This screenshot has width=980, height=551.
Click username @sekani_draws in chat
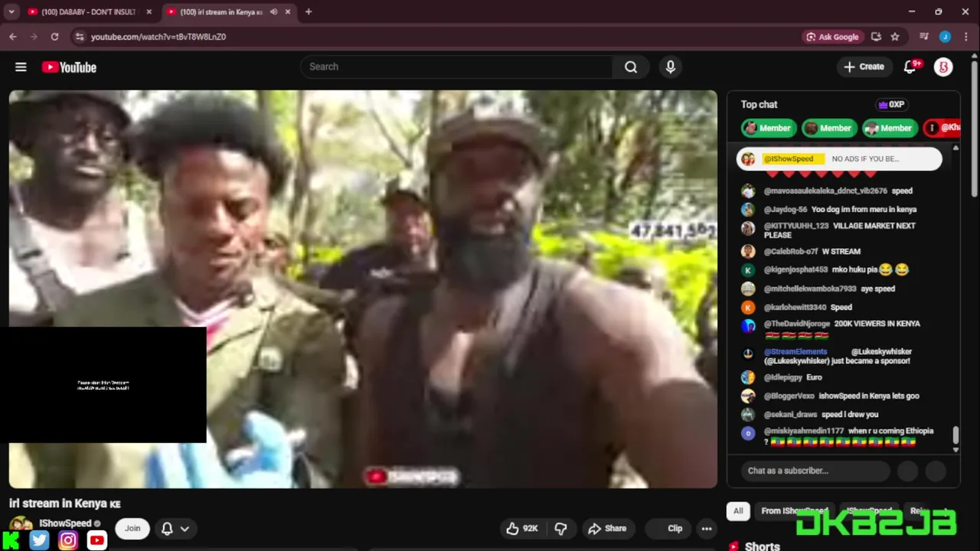791,414
